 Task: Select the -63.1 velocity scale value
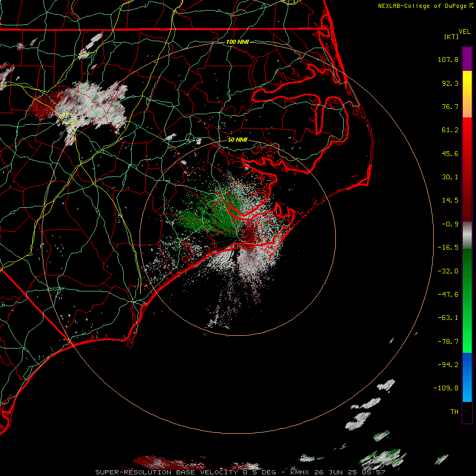[448, 318]
